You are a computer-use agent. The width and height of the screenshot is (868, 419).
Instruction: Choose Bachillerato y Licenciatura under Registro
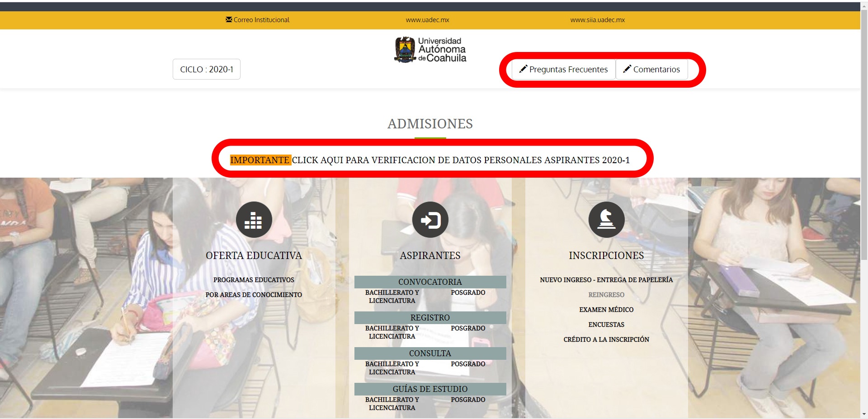(x=392, y=332)
